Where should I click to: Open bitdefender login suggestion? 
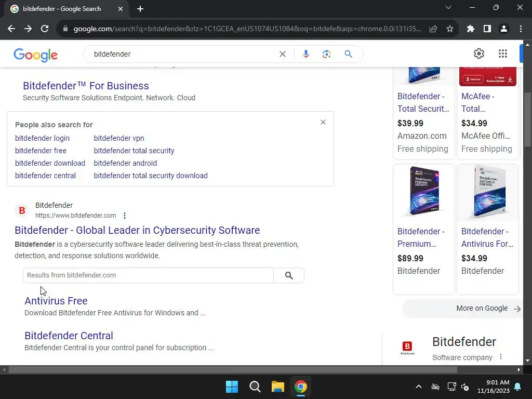(x=42, y=138)
